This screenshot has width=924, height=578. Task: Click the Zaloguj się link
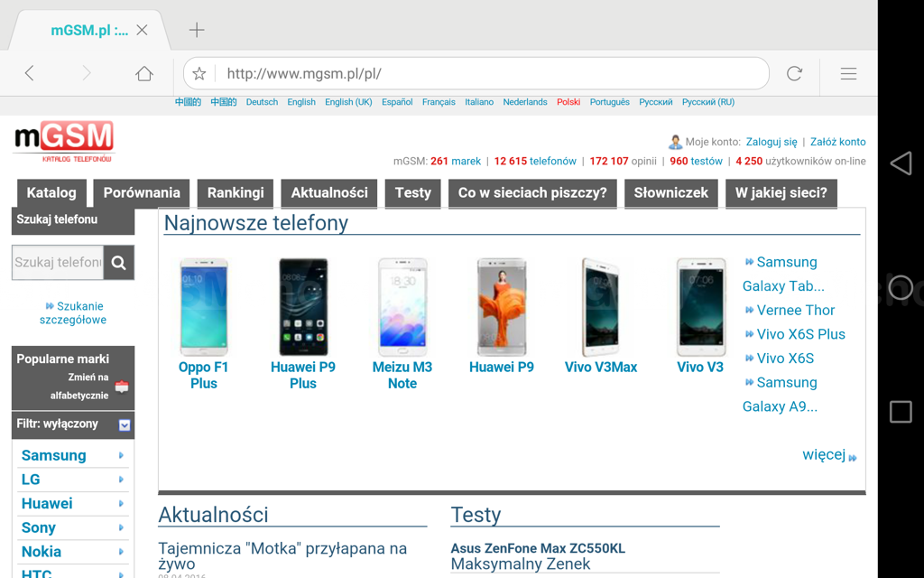click(771, 142)
